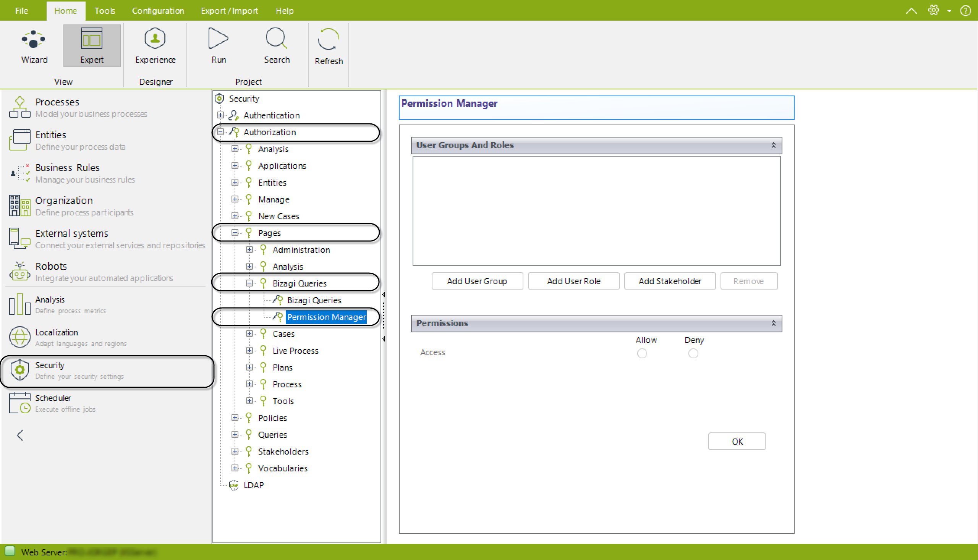Minimize the ribbon with the caret
Screen dimensions: 978x560
click(911, 10)
